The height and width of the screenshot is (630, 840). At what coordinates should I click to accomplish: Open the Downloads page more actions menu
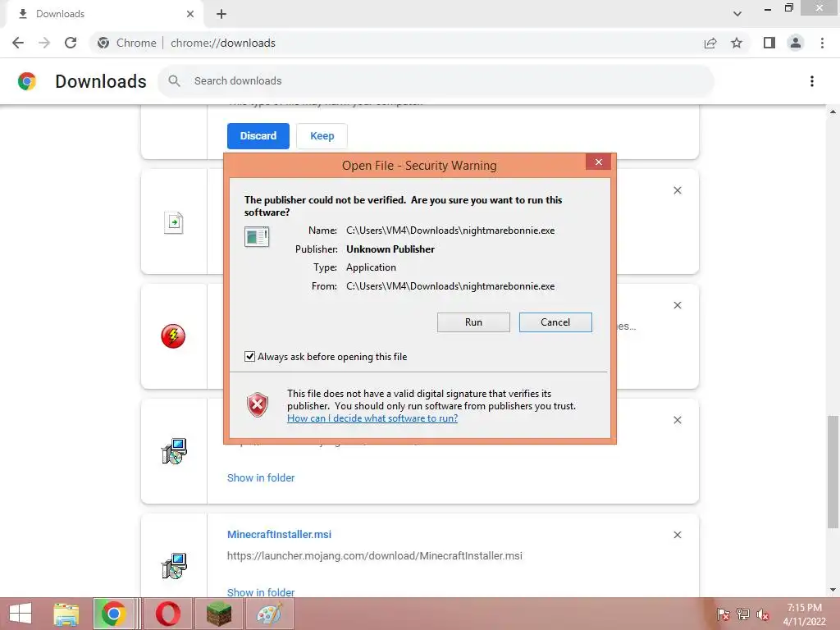tap(812, 81)
